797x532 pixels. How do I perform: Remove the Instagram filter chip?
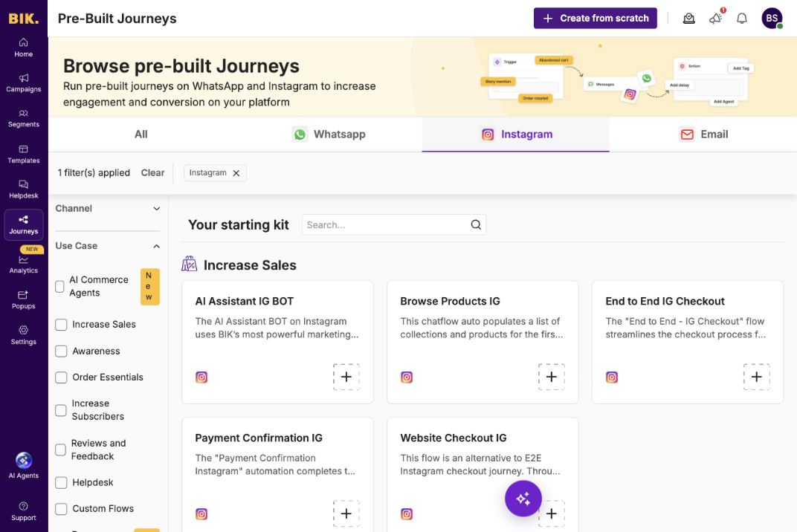point(236,173)
